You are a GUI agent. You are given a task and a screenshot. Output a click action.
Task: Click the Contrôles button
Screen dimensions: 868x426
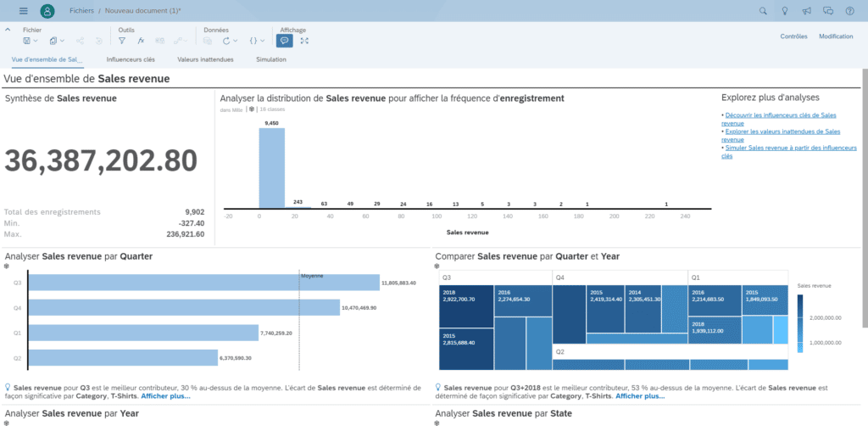(x=793, y=36)
